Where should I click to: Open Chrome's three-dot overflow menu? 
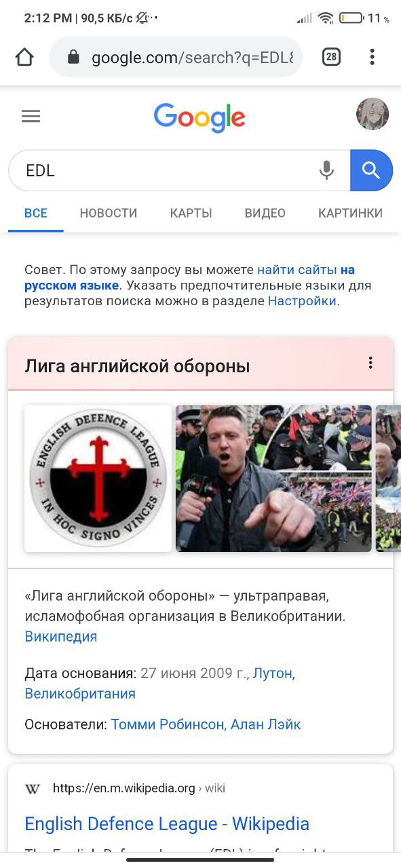(372, 57)
